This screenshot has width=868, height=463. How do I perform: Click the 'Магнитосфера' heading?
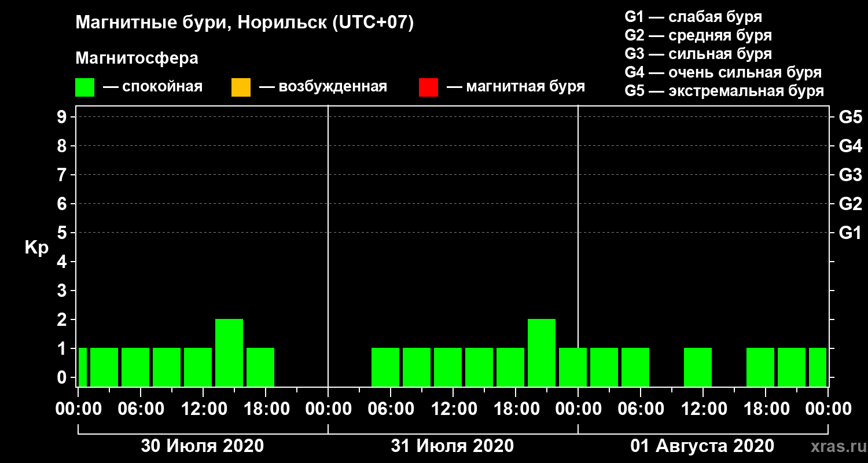click(x=137, y=58)
